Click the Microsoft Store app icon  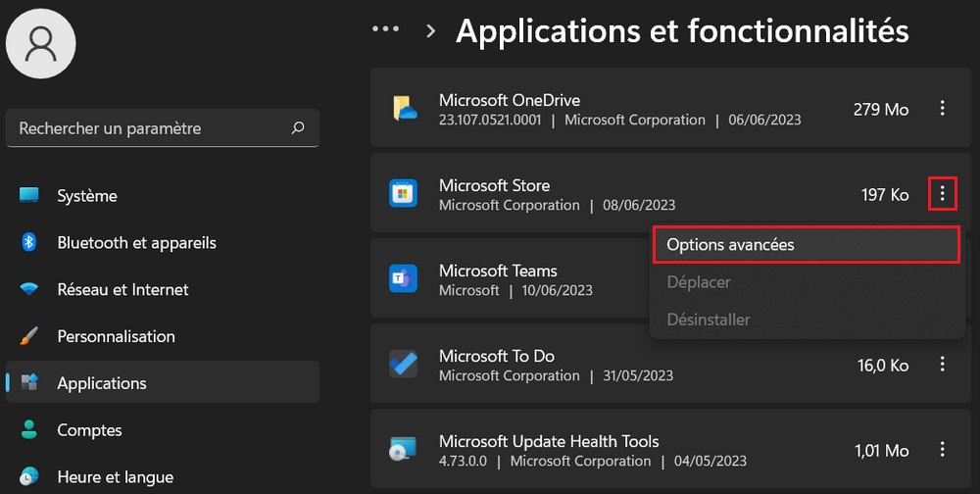coord(404,194)
